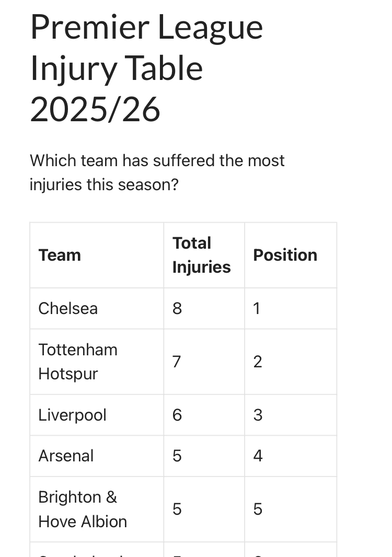
Task: Click Arsenal's position value 4
Action: point(257,456)
